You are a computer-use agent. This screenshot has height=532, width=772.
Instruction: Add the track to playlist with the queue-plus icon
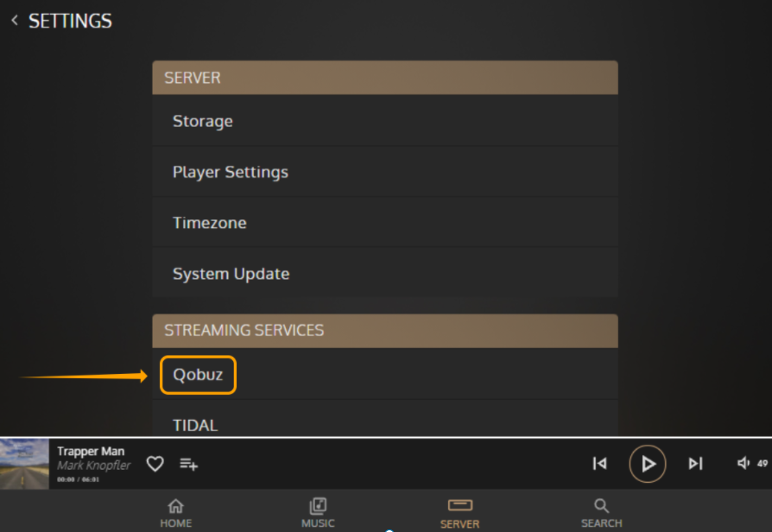coord(188,464)
